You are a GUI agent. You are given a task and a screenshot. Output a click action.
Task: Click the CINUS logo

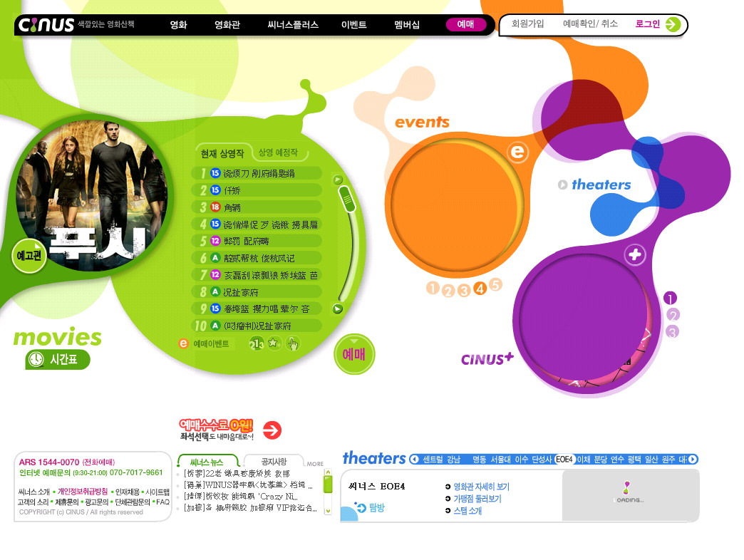[46, 25]
